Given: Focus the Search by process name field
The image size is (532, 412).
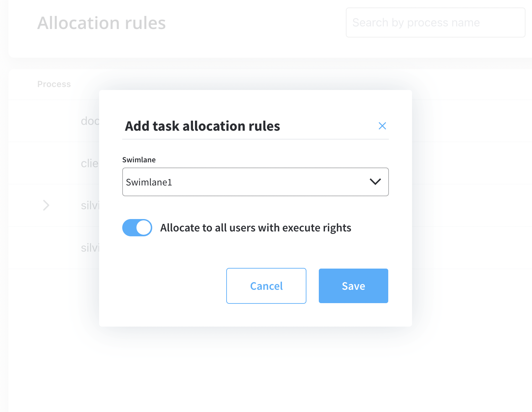Looking at the screenshot, I should pos(435,22).
